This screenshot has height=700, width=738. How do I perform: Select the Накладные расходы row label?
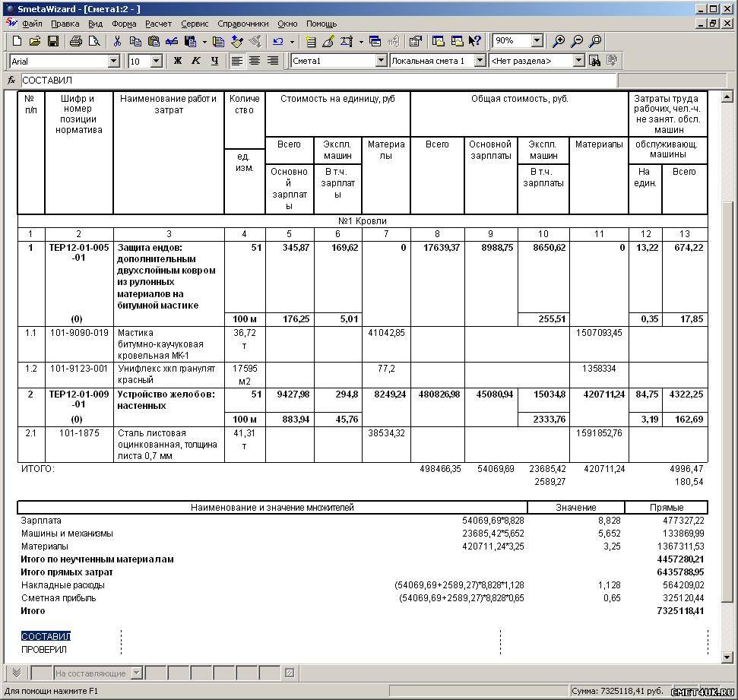(63, 585)
